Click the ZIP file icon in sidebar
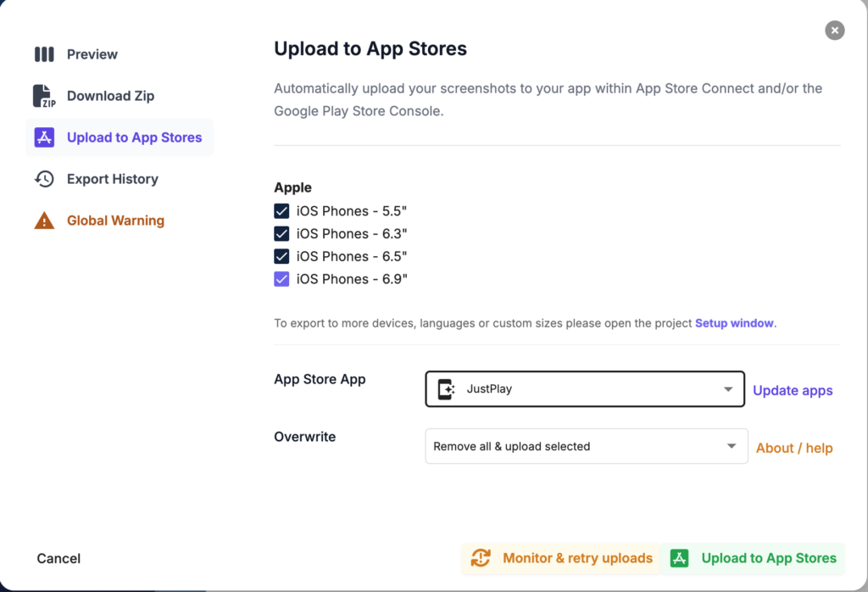868x592 pixels. (x=44, y=96)
